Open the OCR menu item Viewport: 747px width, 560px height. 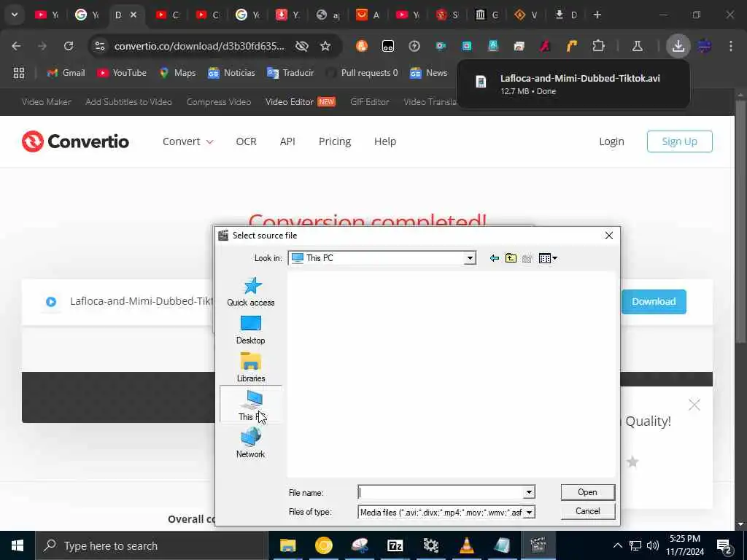(246, 141)
